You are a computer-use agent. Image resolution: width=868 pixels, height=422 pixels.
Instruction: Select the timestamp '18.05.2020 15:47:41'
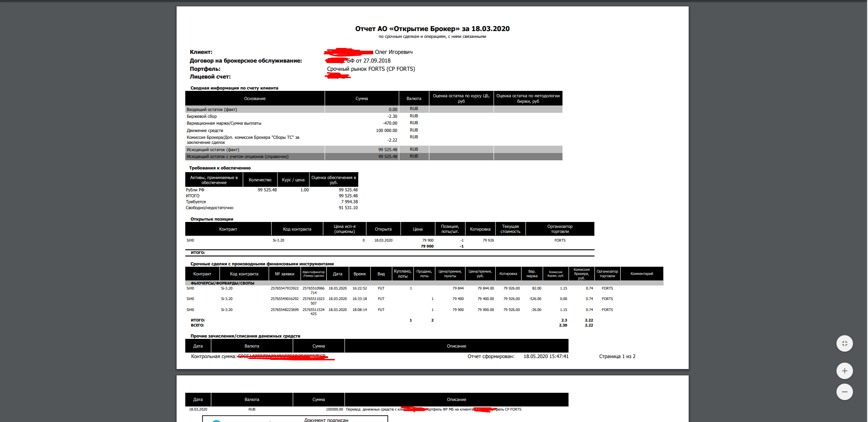coord(546,357)
